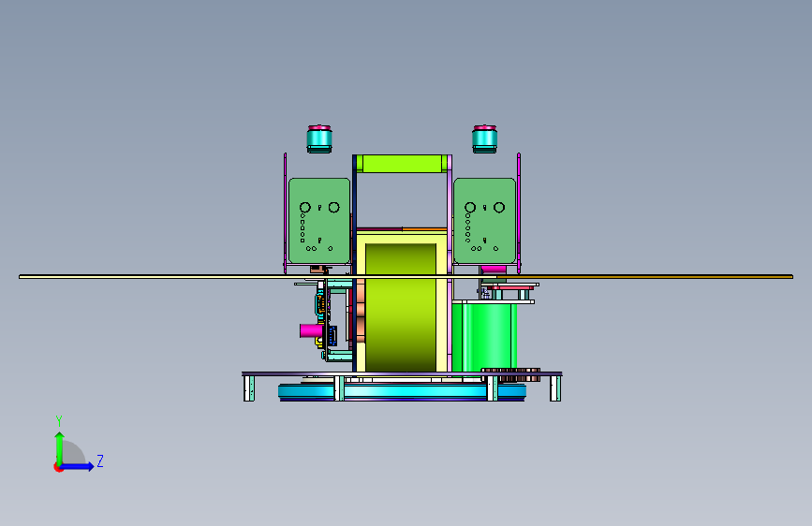Click the green Y axis arrow of the triad
Image resolution: width=812 pixels, height=526 pixels.
pos(59,449)
